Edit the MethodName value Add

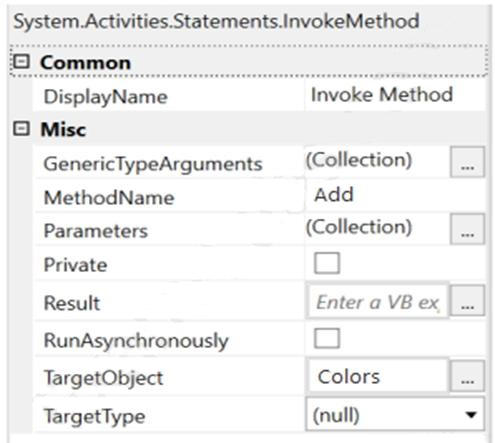click(x=334, y=195)
